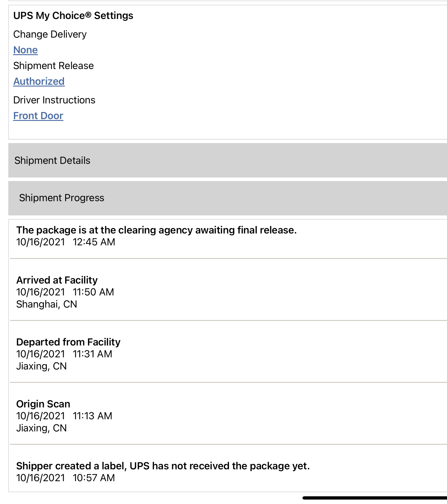Open the None link under Change Delivery
Viewport: 447px width, 504px height.
25,50
